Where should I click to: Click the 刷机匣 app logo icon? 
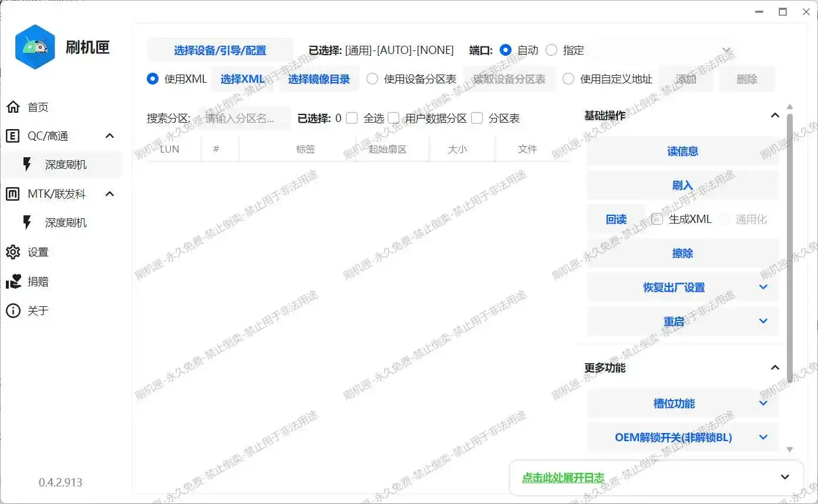click(35, 47)
